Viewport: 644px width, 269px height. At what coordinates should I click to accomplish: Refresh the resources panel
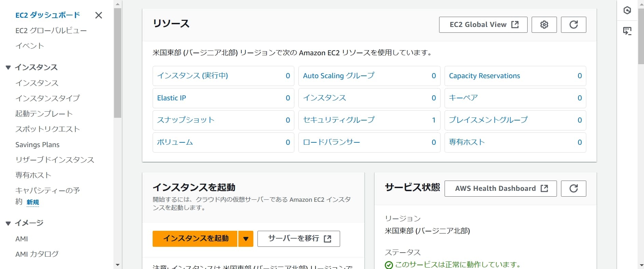[574, 25]
